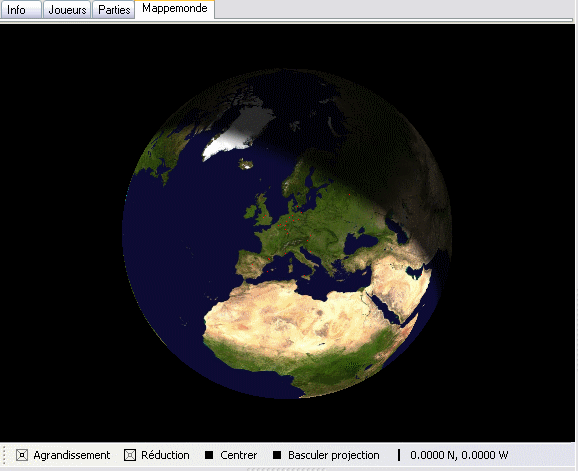The height and width of the screenshot is (471, 578).
Task: Toggle map with Basculer projection
Action: (334, 456)
